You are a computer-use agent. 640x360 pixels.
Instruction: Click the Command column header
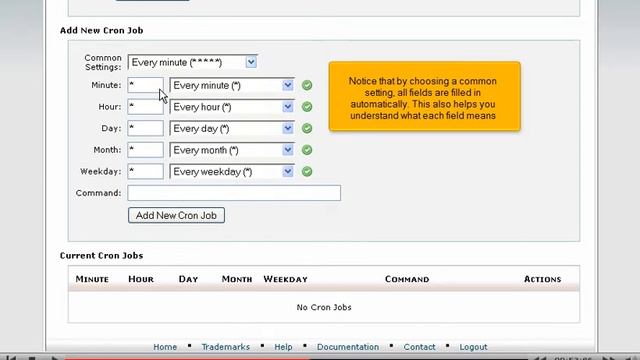407,279
